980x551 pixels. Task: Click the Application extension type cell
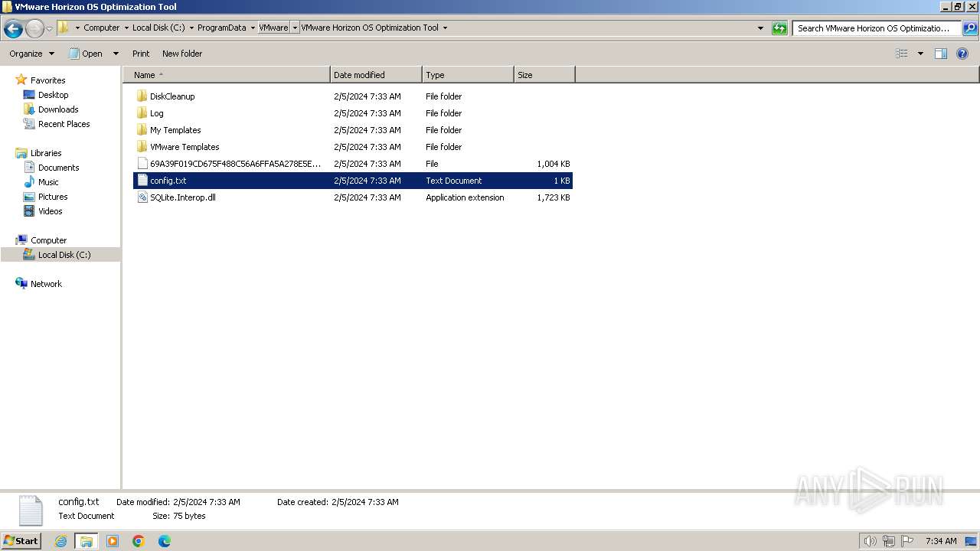click(x=465, y=197)
